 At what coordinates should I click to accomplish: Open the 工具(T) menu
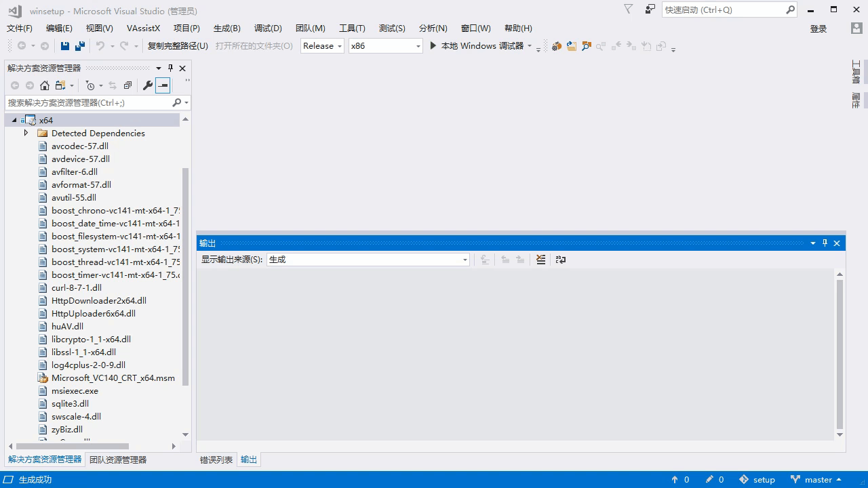tap(352, 28)
